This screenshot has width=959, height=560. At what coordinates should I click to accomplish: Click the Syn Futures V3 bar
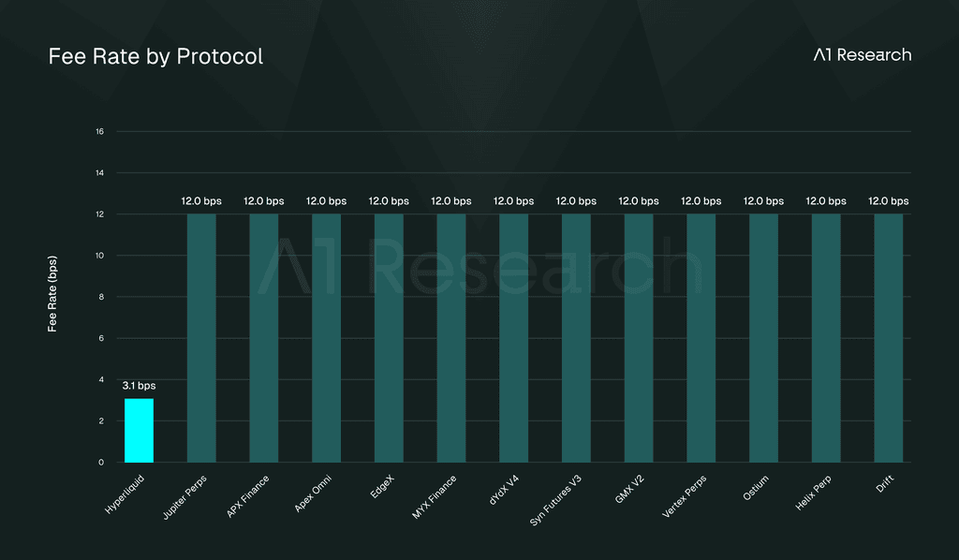pos(576,338)
